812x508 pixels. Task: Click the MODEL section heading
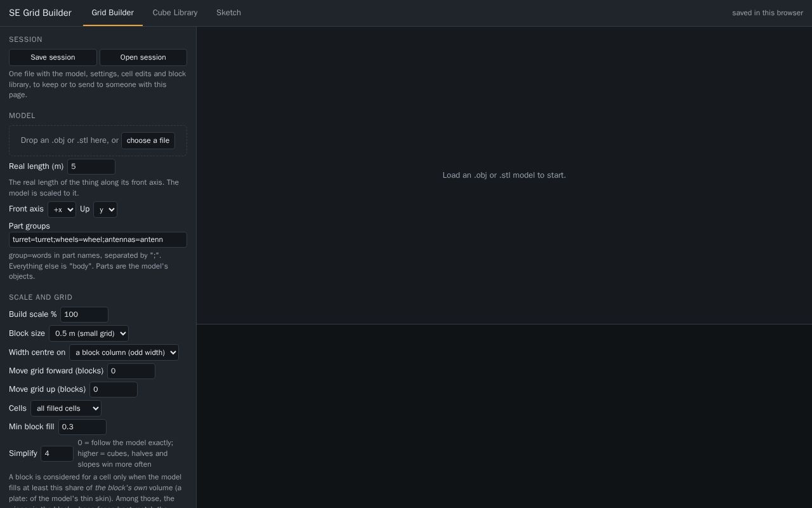pos(22,116)
